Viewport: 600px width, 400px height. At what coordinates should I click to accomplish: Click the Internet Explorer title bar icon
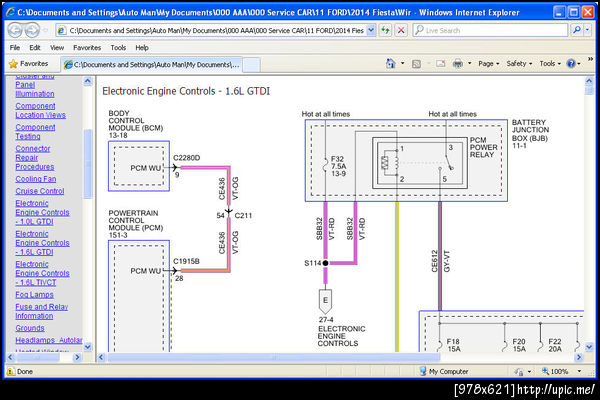point(10,12)
